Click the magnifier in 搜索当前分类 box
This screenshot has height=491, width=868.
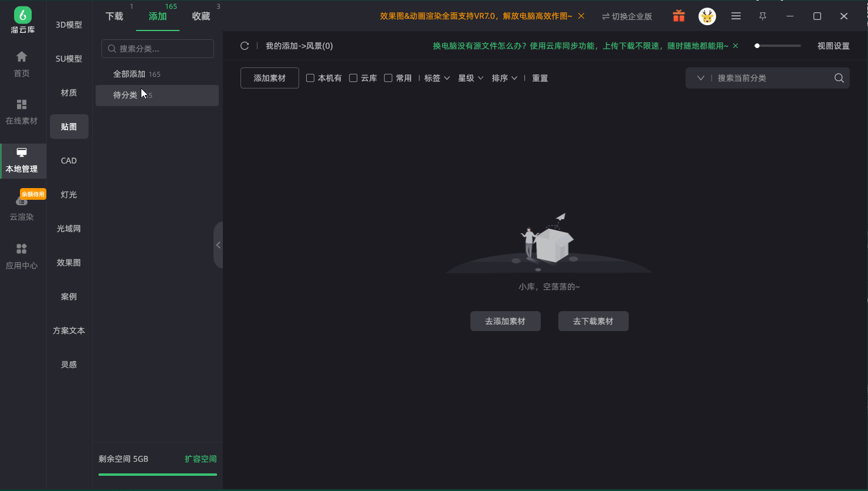tap(839, 78)
